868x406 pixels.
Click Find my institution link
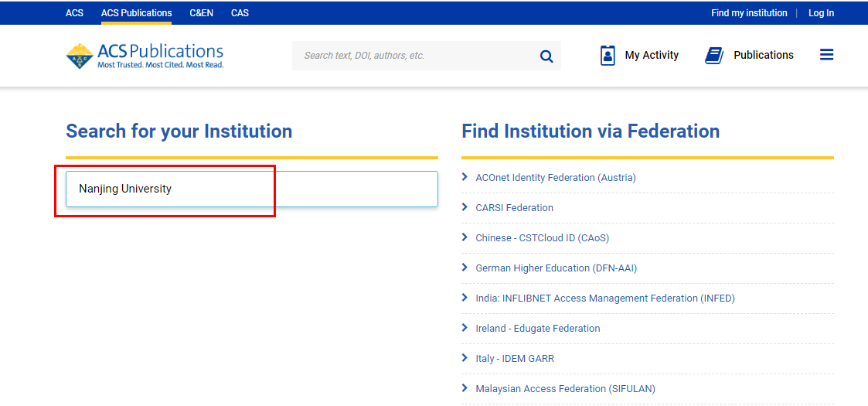pos(749,13)
